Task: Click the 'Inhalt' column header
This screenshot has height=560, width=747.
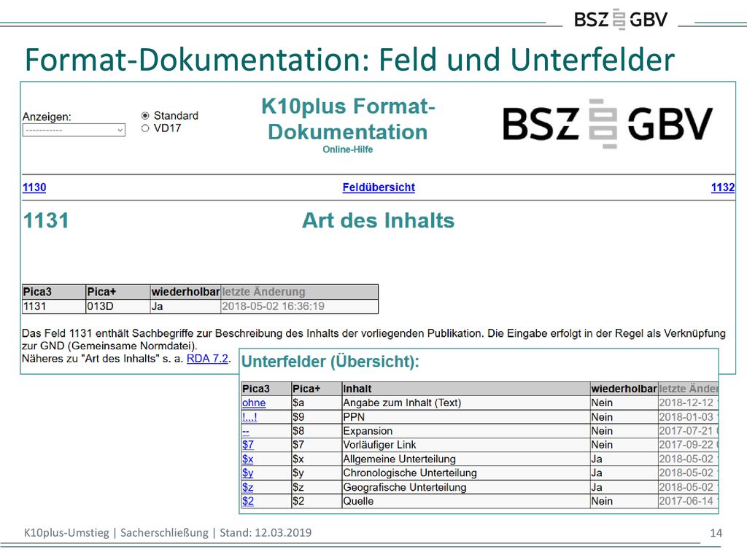Action: pos(465,389)
